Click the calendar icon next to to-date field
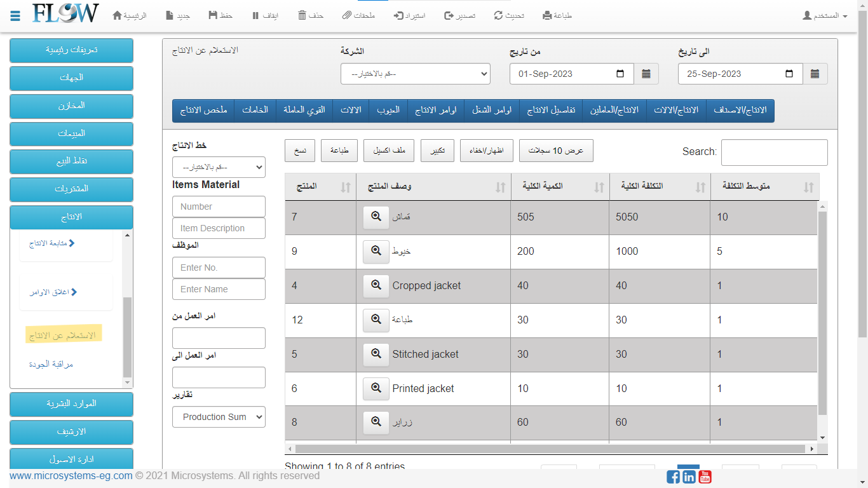The height and width of the screenshot is (488, 868). point(815,74)
